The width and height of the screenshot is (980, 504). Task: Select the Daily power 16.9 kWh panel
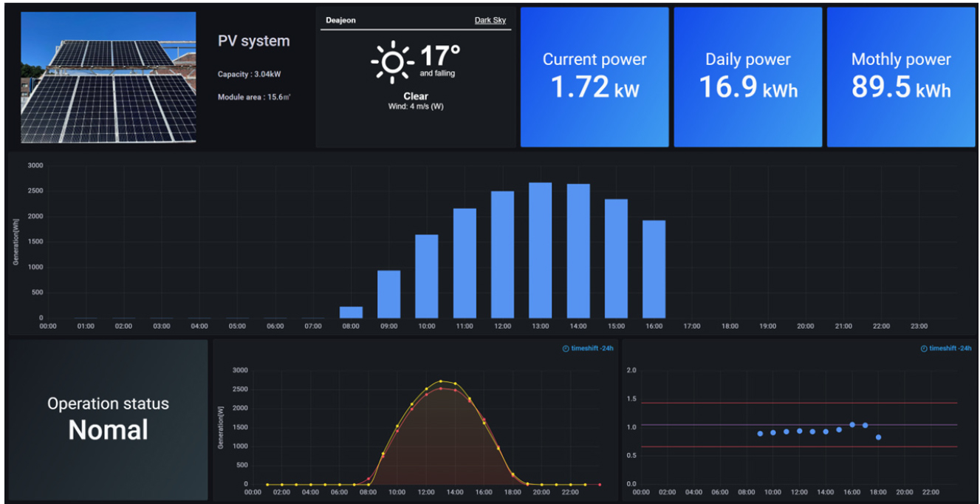tap(748, 78)
